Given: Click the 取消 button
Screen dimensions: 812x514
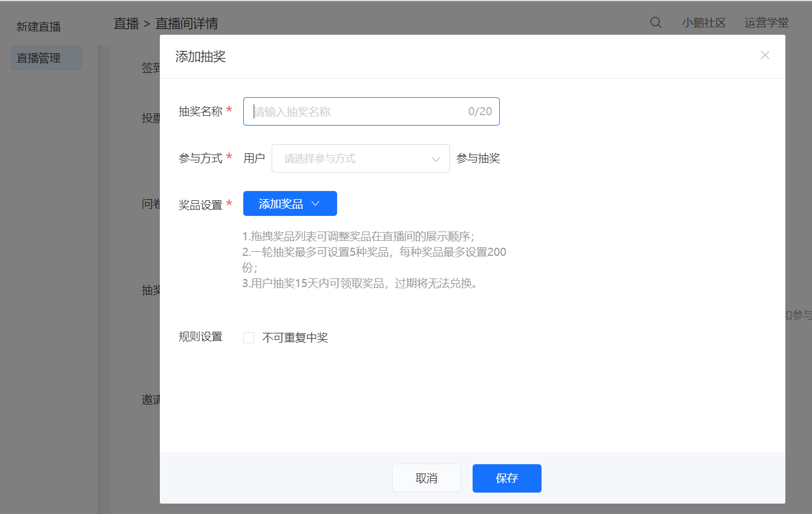Looking at the screenshot, I should tap(426, 478).
